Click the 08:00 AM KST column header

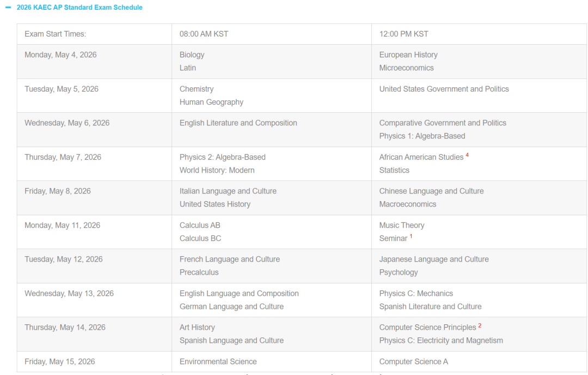pyautogui.click(x=204, y=34)
